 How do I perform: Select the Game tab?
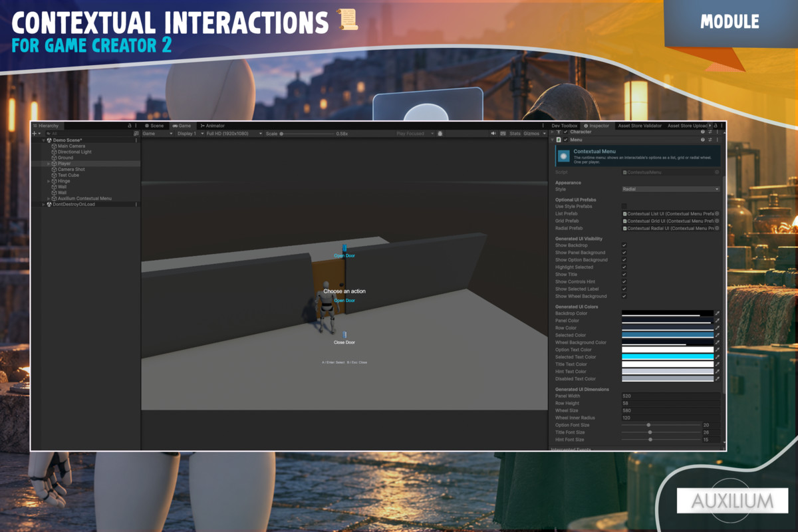click(x=182, y=126)
